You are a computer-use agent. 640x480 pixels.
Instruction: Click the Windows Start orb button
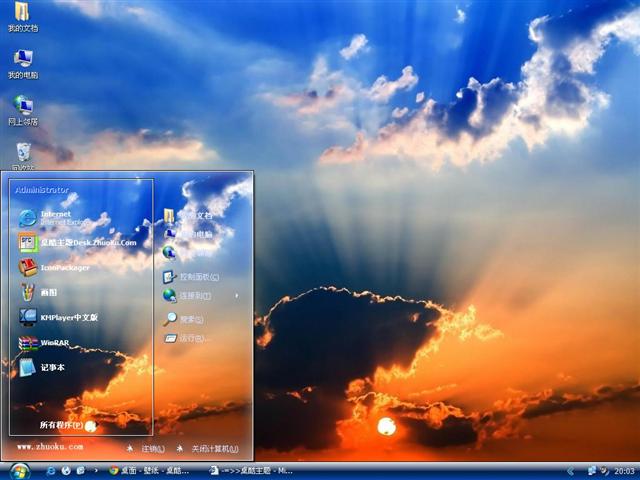[x=19, y=471]
